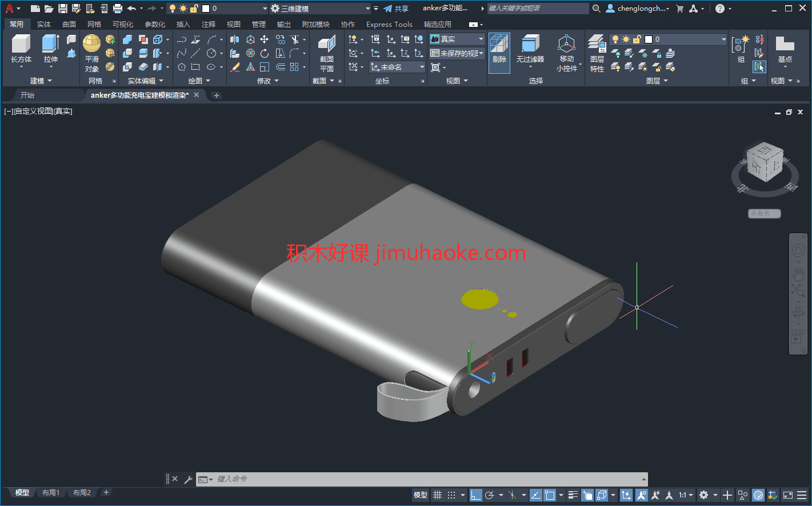Expand the 实体编辑 panel

pos(145,81)
